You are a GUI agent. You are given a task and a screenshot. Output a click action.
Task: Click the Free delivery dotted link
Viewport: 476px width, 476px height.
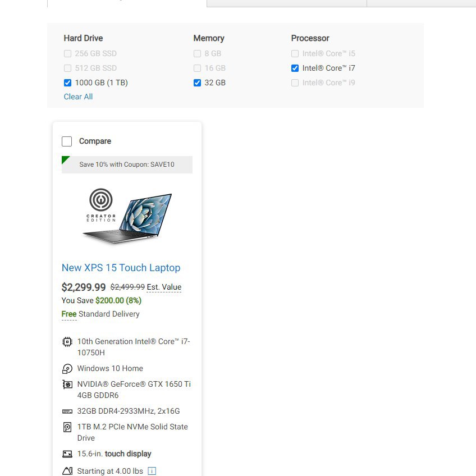[69, 314]
